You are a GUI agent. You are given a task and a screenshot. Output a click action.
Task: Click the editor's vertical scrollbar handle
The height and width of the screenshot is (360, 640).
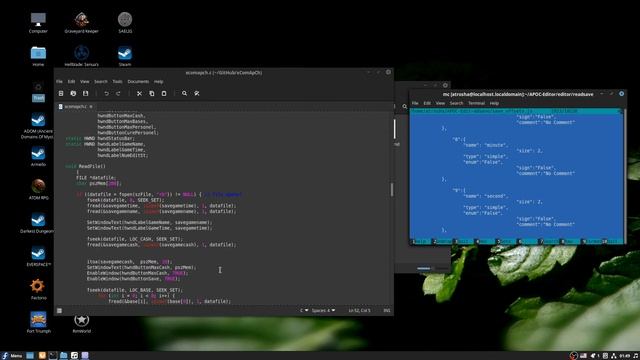(392, 189)
